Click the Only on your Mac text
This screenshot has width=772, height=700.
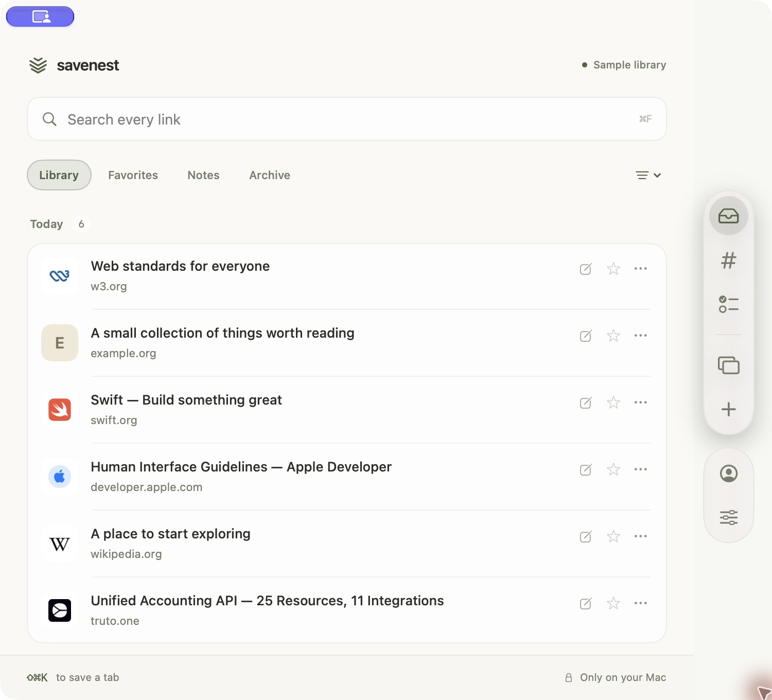[x=623, y=677]
